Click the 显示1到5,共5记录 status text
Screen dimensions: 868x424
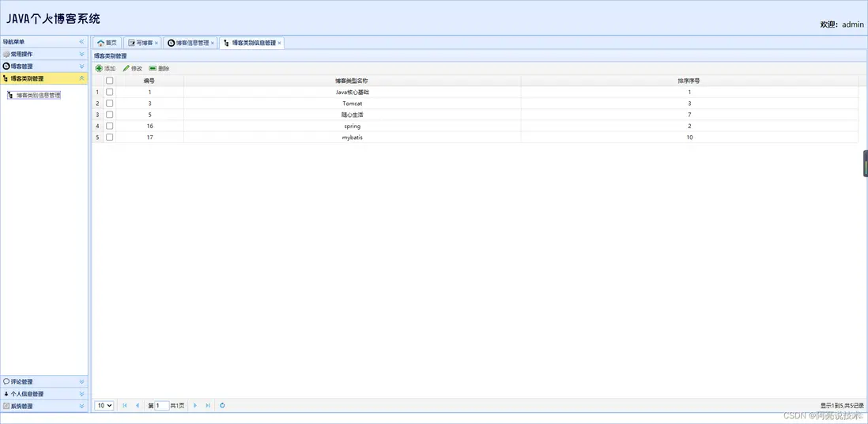coord(841,406)
